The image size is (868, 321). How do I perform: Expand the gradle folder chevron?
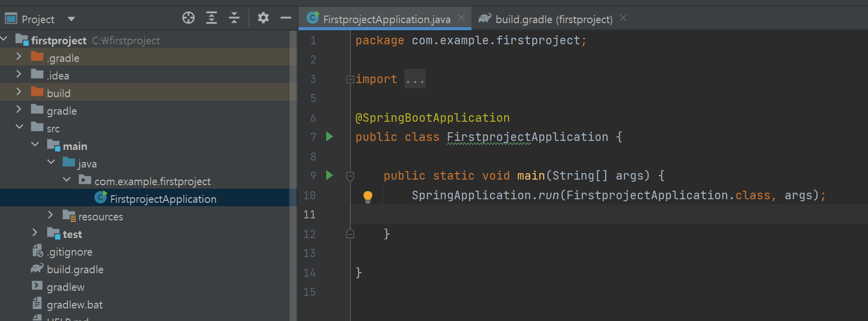[19, 109]
